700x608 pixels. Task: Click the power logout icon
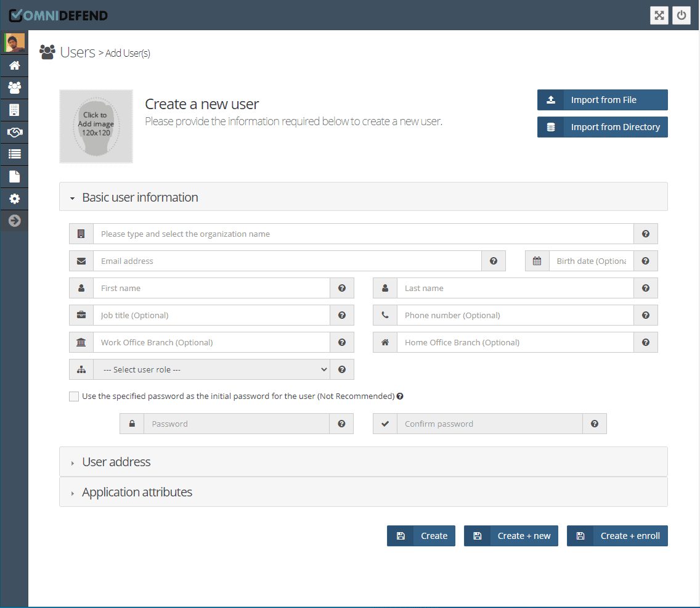(x=682, y=15)
